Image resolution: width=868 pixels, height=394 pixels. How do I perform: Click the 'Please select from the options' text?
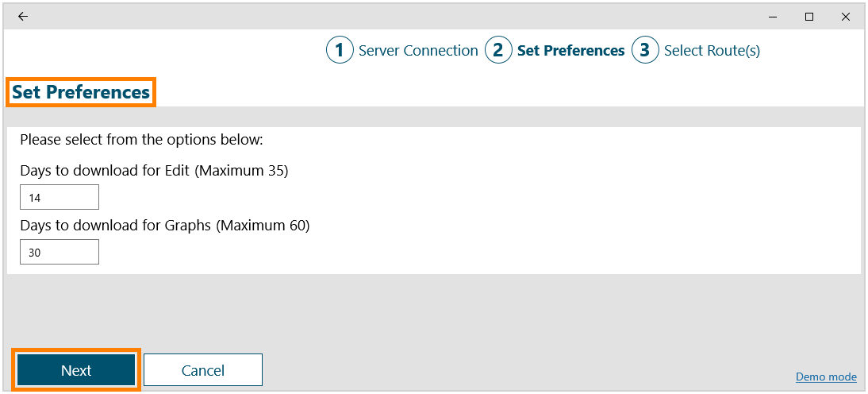141,141
